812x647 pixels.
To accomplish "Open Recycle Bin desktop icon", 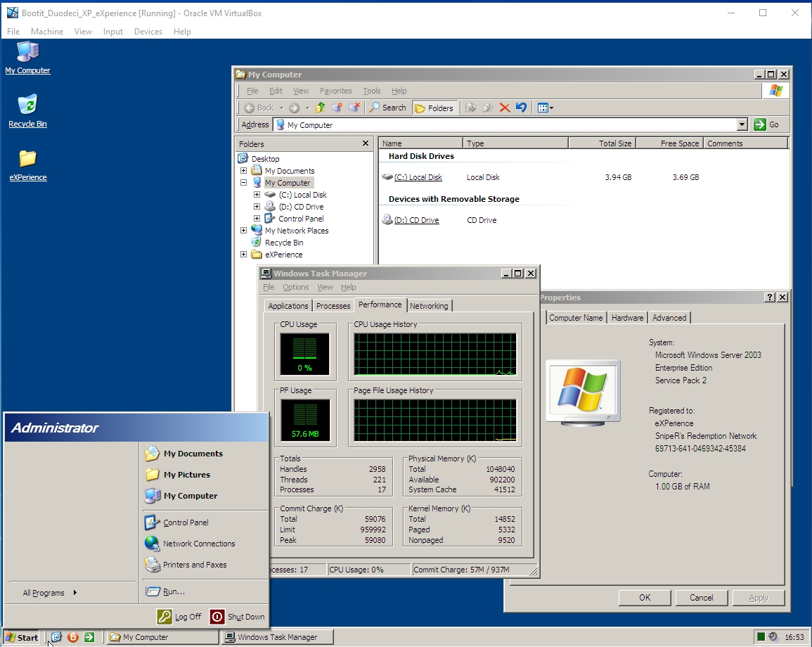I will tap(27, 110).
